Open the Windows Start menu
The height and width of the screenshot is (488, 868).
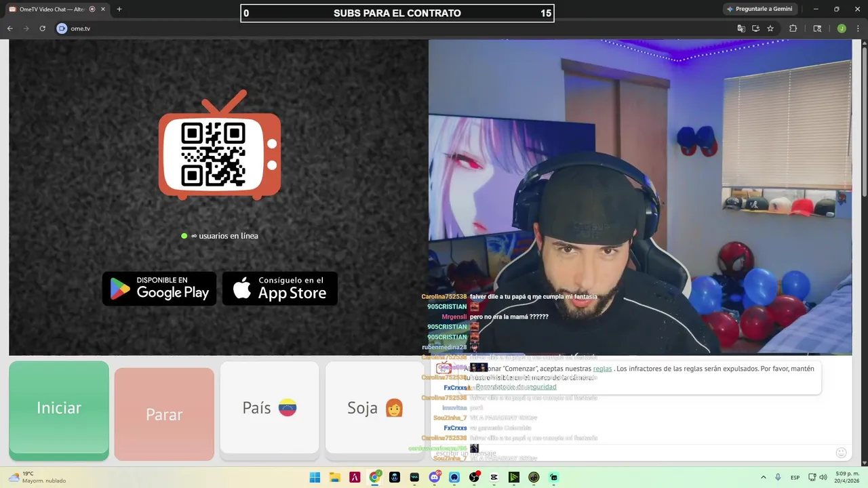(315, 477)
